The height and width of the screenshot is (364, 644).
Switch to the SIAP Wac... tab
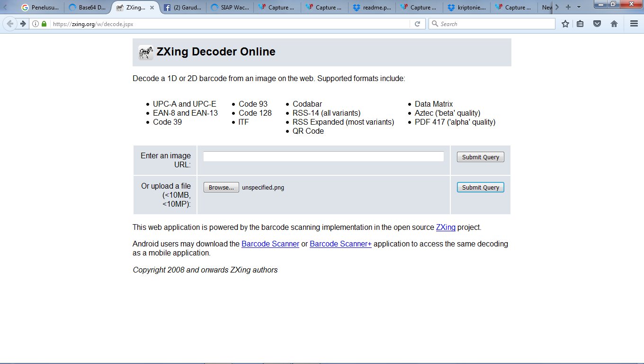[x=230, y=8]
